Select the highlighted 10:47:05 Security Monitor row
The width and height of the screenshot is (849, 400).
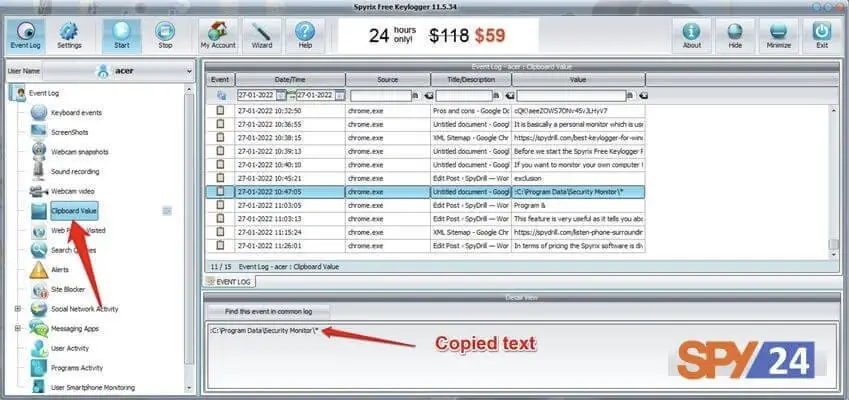click(x=426, y=192)
